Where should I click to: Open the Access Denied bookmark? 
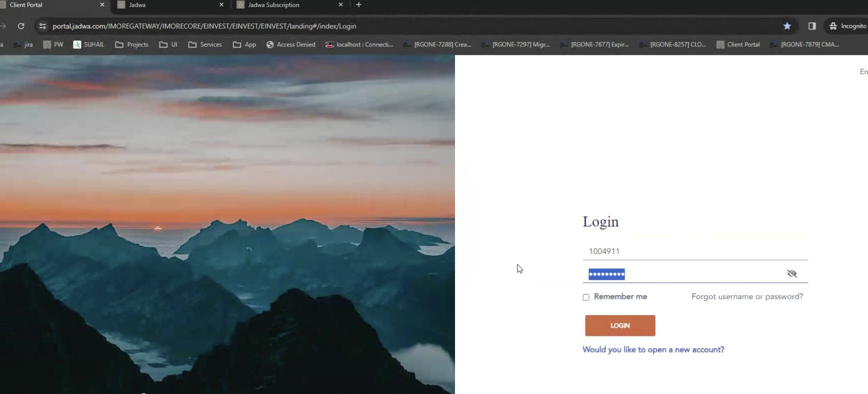coord(290,44)
